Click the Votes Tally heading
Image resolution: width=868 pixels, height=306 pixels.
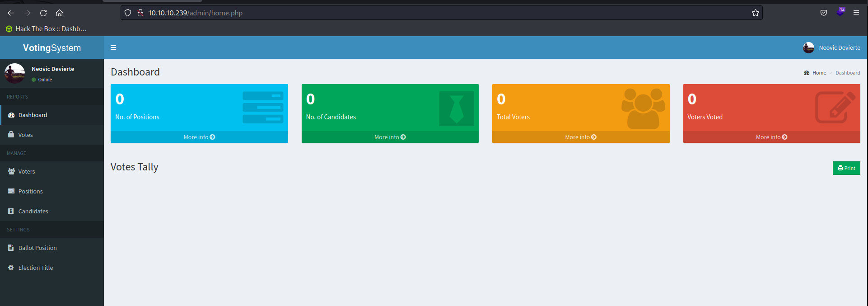pos(135,167)
